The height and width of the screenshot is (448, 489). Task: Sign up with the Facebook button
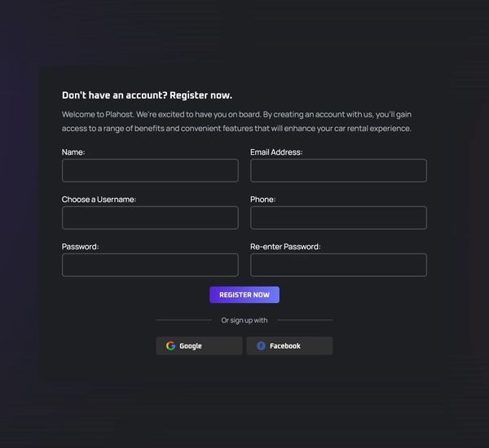click(289, 346)
